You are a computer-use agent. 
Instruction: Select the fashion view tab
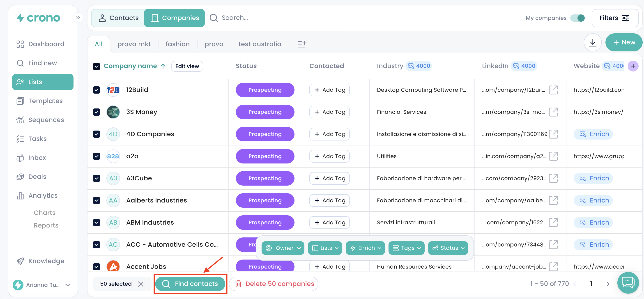[x=177, y=44]
